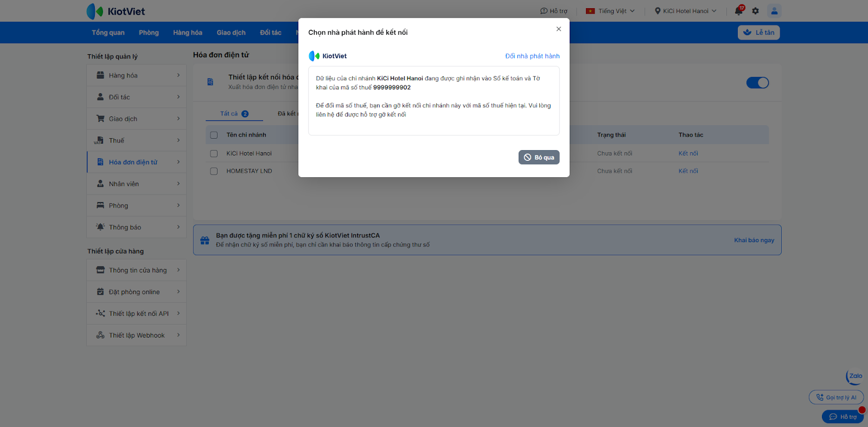Image resolution: width=868 pixels, height=427 pixels.
Task: Click the Thiết lập Webhook icon
Action: [100, 335]
